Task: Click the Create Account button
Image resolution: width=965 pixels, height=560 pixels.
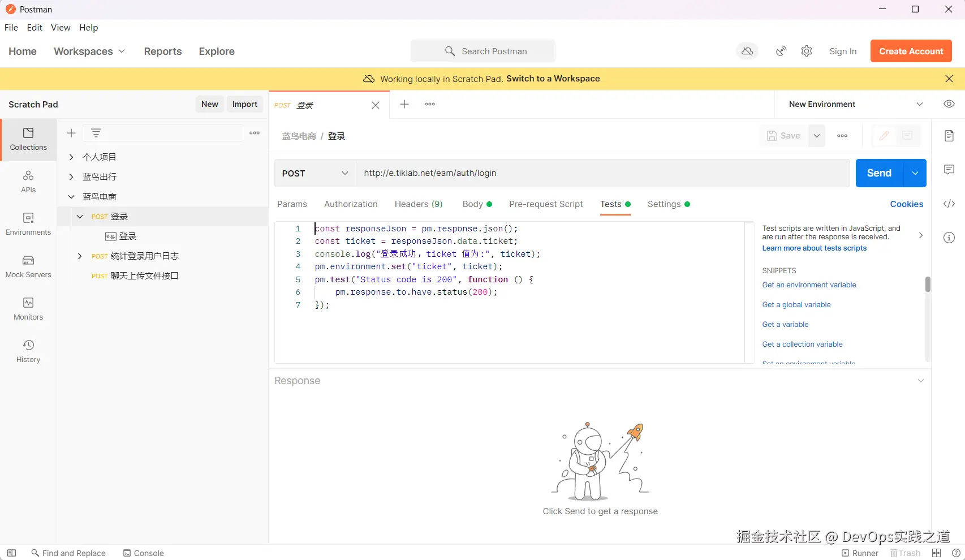Action: click(911, 51)
